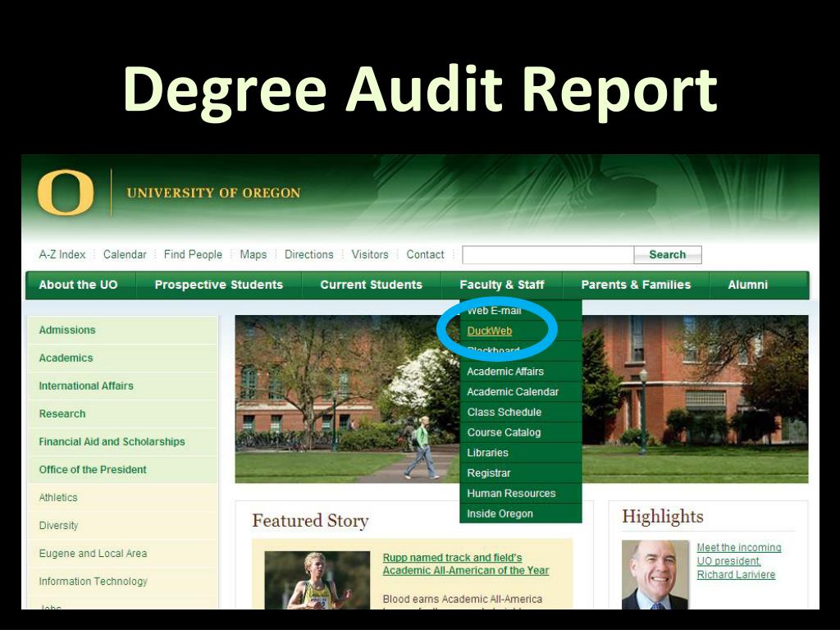Open the Contact link
The width and height of the screenshot is (840, 630).
[x=426, y=254]
